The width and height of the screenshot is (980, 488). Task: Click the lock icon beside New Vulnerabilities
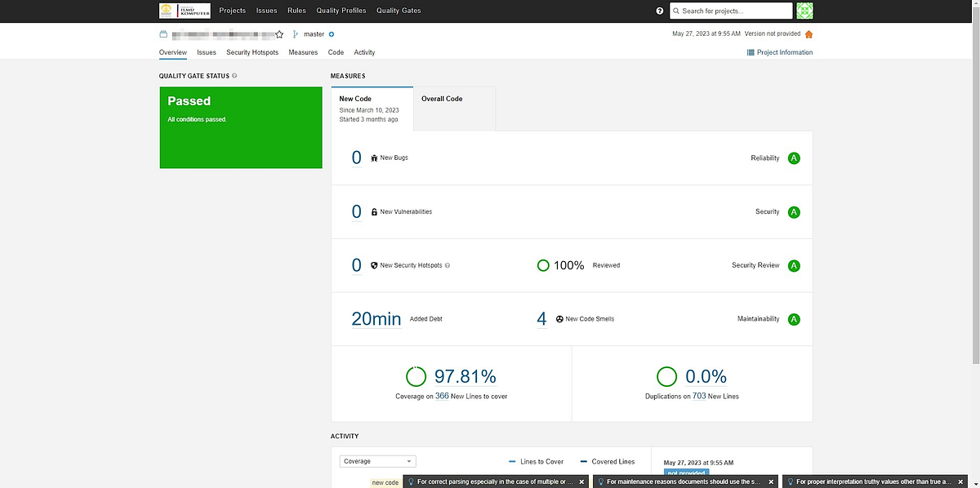tap(374, 211)
